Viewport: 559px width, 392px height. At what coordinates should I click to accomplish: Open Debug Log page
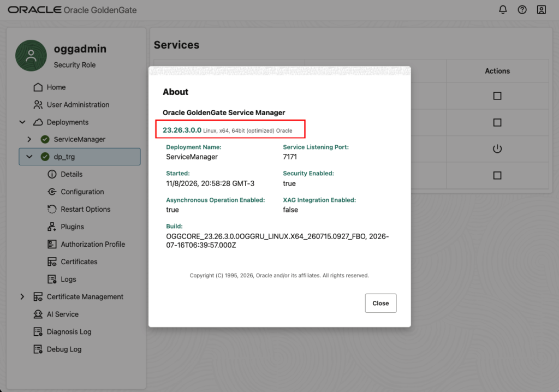click(64, 349)
